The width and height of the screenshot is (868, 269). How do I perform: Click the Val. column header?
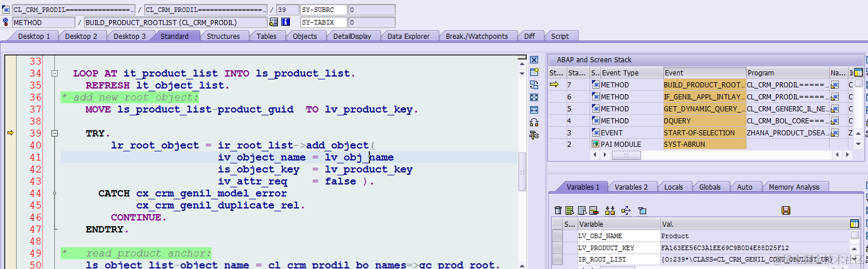754,224
